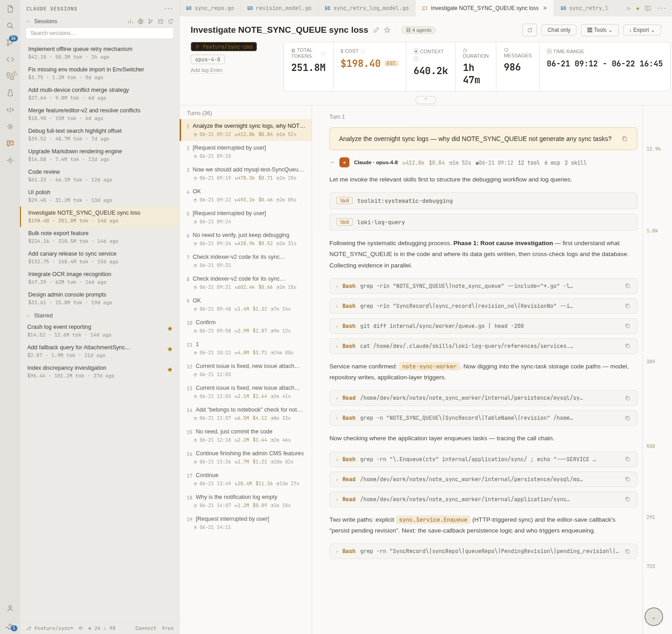This screenshot has width=672, height=634.
Task: Open the Tools dropdown
Action: click(x=600, y=30)
